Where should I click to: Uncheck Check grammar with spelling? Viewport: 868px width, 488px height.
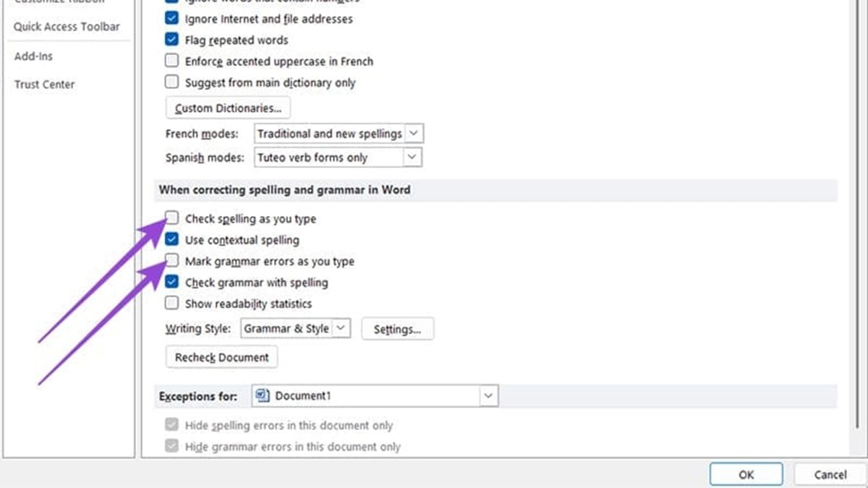pos(172,282)
